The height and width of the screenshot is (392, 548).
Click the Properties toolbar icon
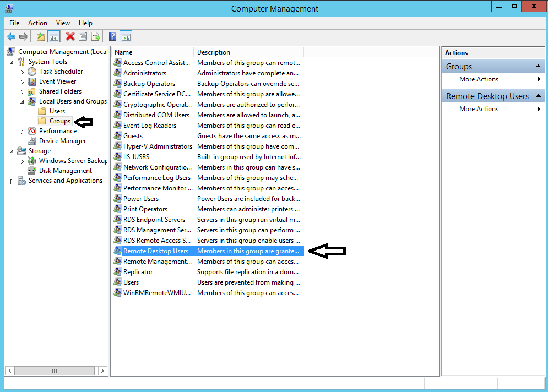tap(83, 36)
